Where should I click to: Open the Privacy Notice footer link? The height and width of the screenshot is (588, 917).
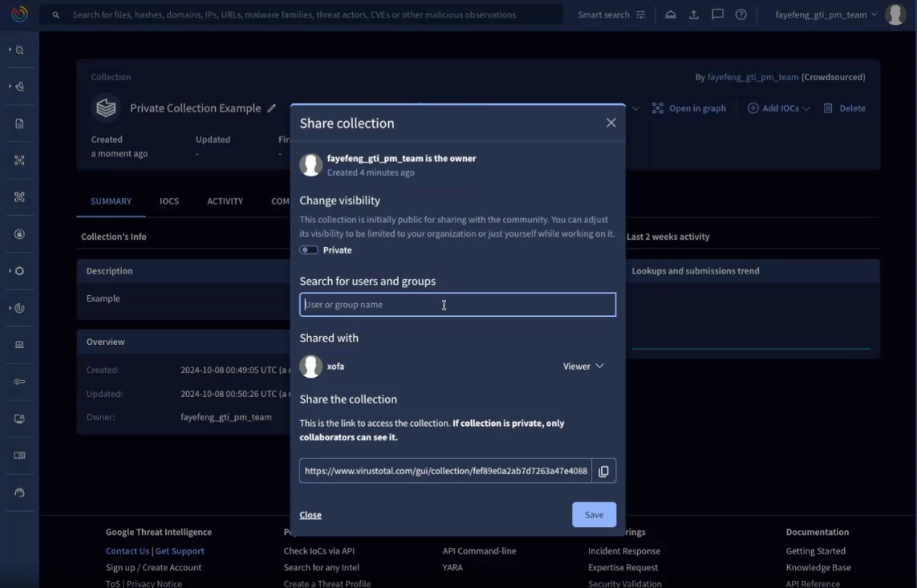coord(154,583)
